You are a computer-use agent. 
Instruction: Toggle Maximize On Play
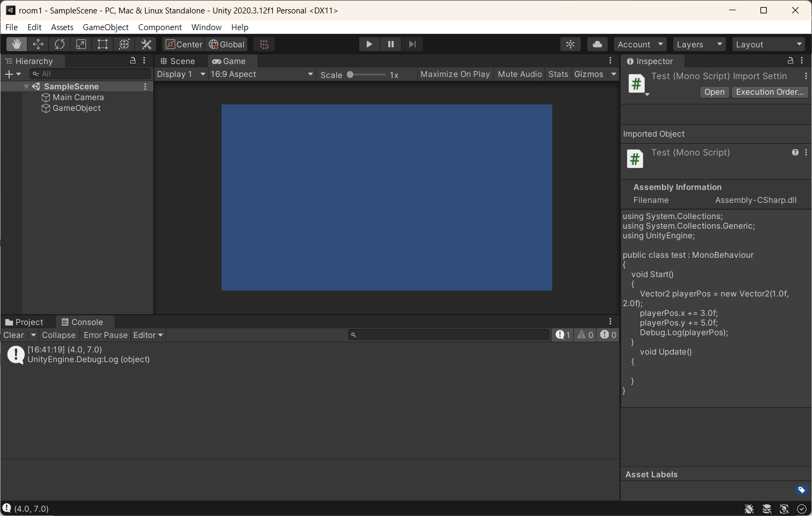coord(455,74)
